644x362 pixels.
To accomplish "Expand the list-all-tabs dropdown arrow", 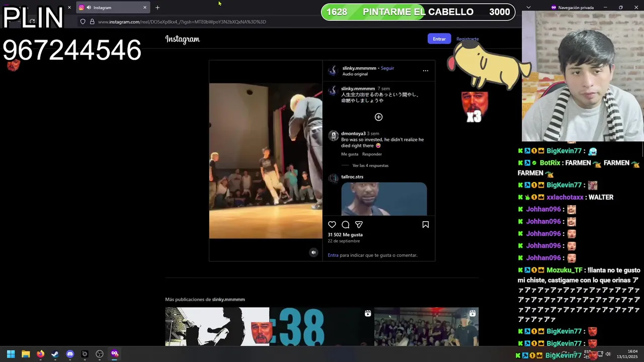I will (528, 8).
